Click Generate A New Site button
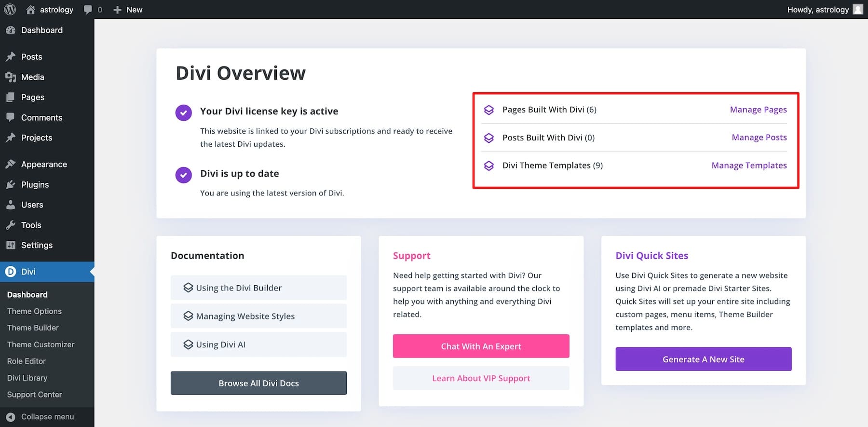Image resolution: width=868 pixels, height=427 pixels. coord(703,359)
